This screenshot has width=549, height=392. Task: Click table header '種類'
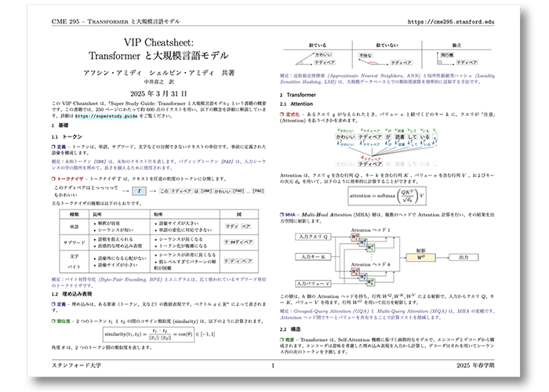coord(75,214)
